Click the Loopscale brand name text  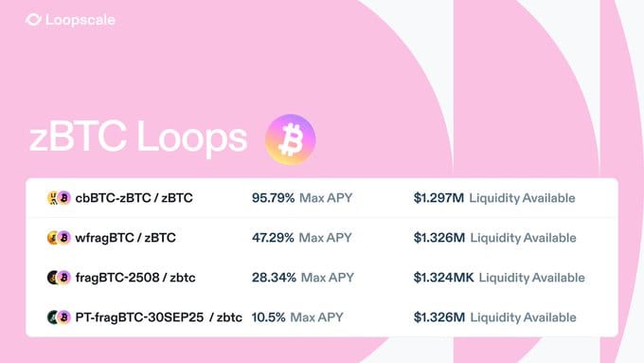pos(80,20)
